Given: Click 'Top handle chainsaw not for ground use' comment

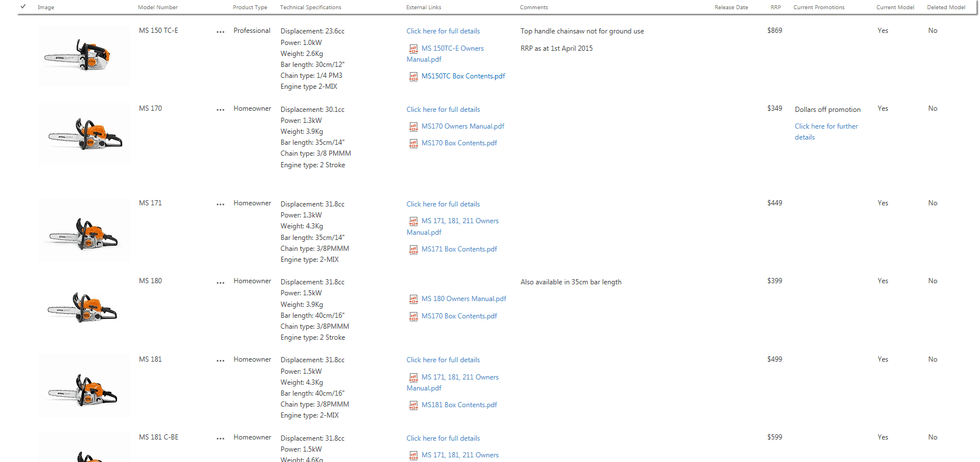Looking at the screenshot, I should pyautogui.click(x=582, y=31).
